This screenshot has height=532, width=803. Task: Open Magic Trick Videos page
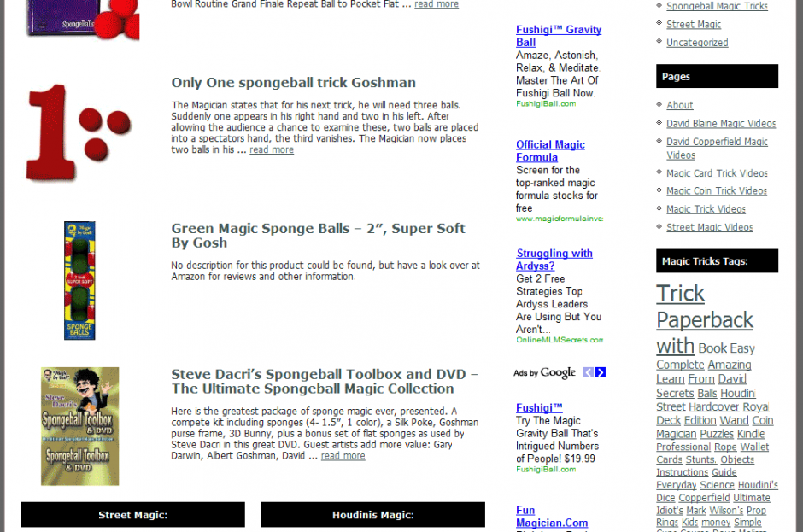point(706,209)
